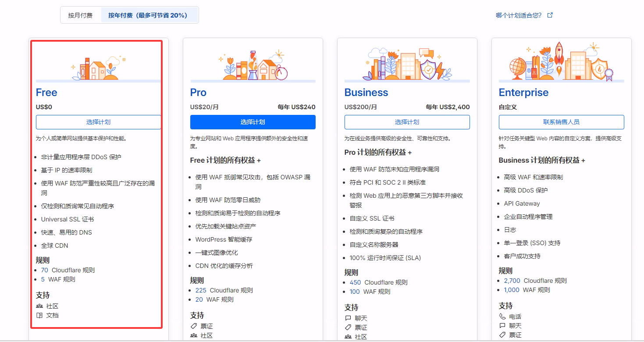Viewport: 644px width, 342px height.
Task: Open the 70 Cloudflare 规则 link
Action: tap(44, 270)
